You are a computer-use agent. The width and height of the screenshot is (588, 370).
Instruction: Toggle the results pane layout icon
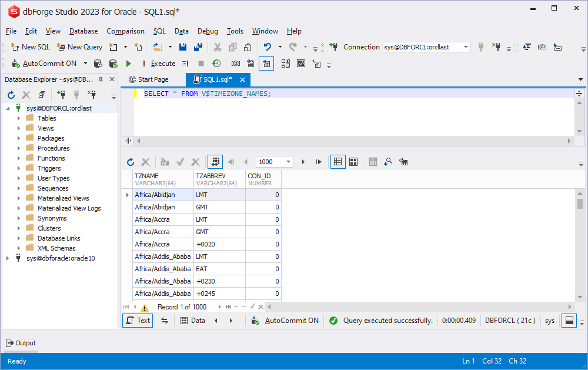pos(569,321)
